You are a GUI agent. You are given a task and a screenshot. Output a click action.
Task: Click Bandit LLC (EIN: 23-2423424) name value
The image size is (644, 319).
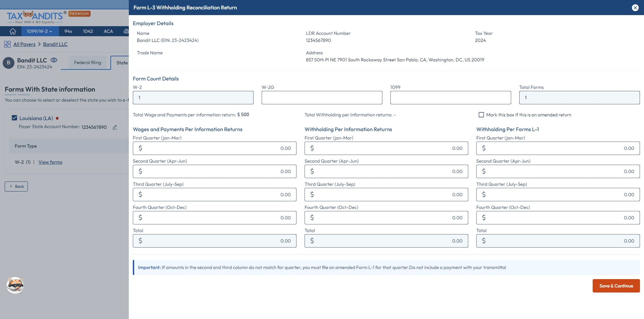pyautogui.click(x=168, y=40)
